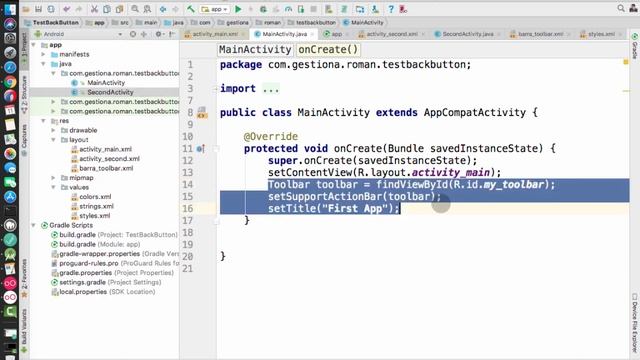Click the navigate Forward arrow icon
Viewport: 640px width, 360px height.
(x=175, y=9)
